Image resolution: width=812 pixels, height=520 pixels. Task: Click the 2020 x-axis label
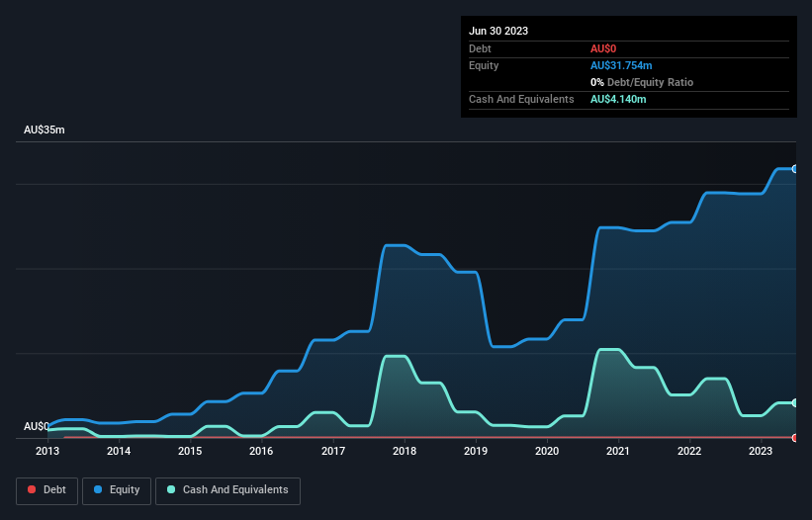(x=547, y=451)
